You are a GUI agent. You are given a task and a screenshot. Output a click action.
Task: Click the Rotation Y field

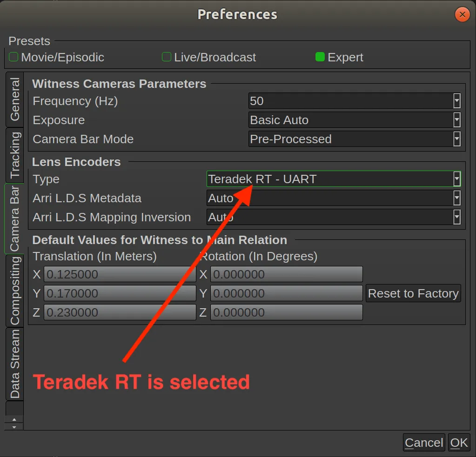pos(287,293)
